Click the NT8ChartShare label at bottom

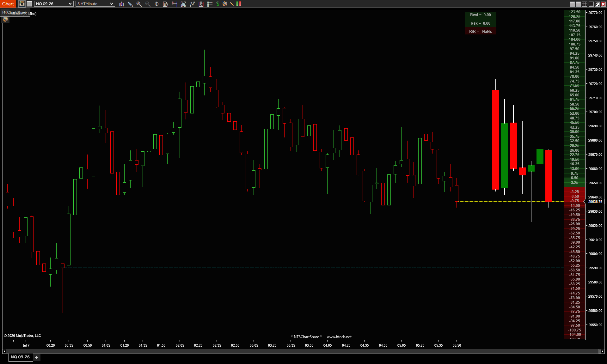(306, 337)
